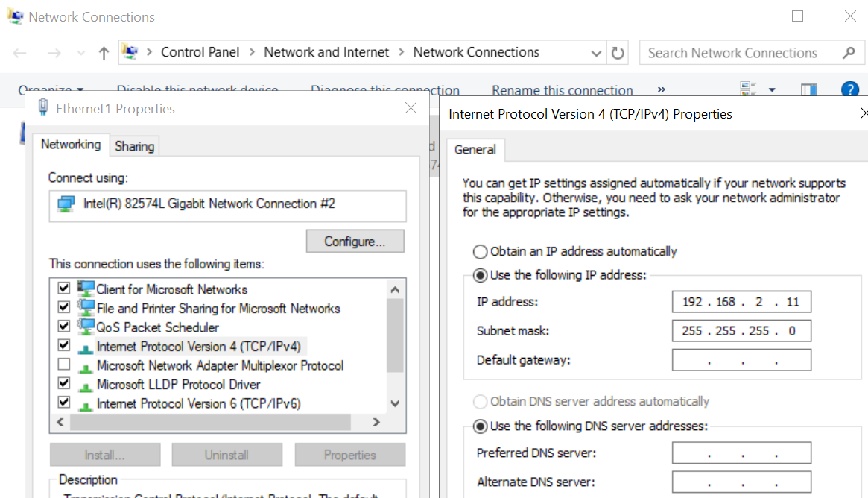
Task: Uncheck Internet Protocol Version 4 checkbox
Action: coord(63,345)
